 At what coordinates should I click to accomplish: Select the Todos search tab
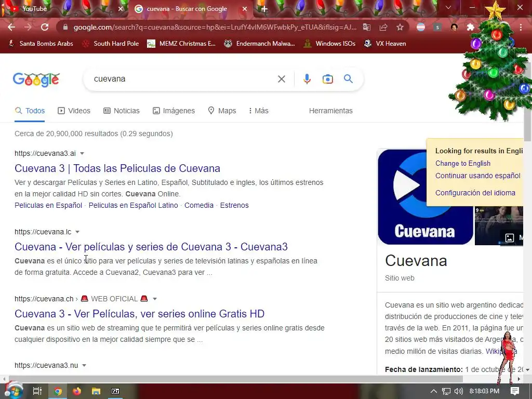30,111
